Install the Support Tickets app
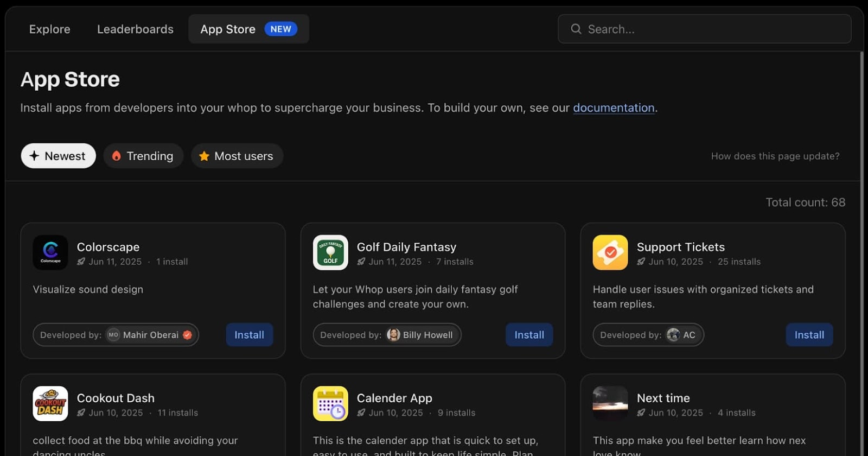Screen dimensions: 868x456 [809, 335]
